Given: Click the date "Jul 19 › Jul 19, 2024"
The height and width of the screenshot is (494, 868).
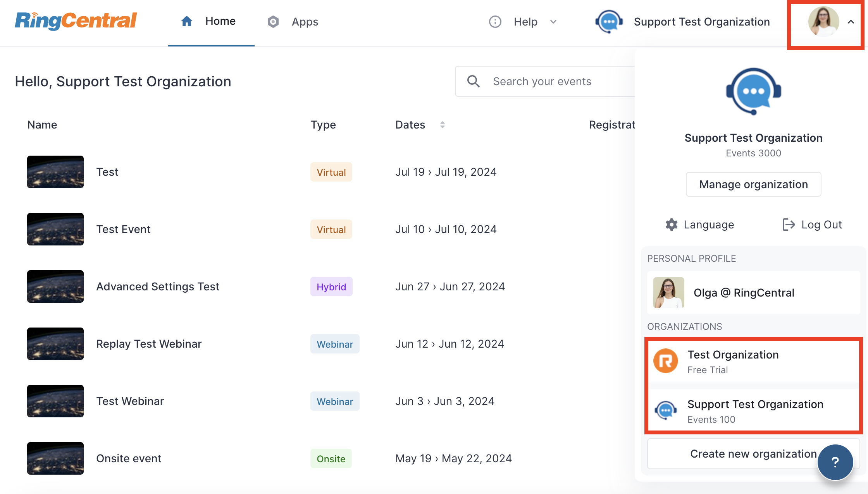Looking at the screenshot, I should coord(446,172).
